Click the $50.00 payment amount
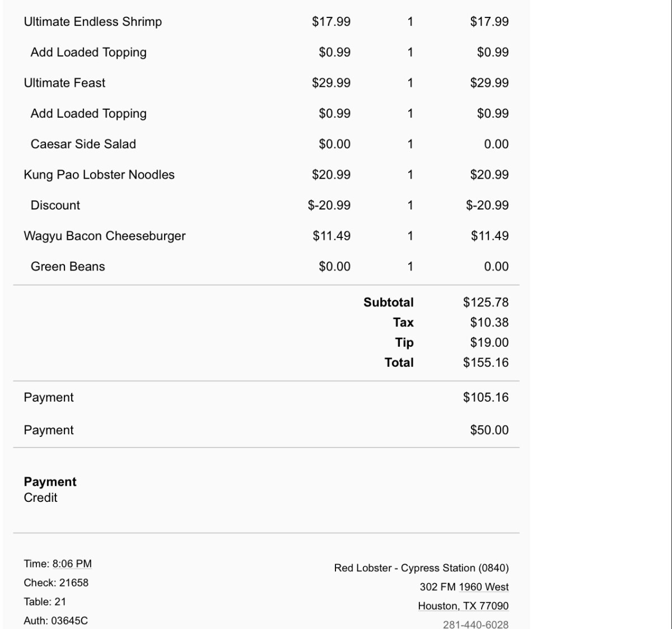Screen dimensions: 672x629 click(489, 430)
